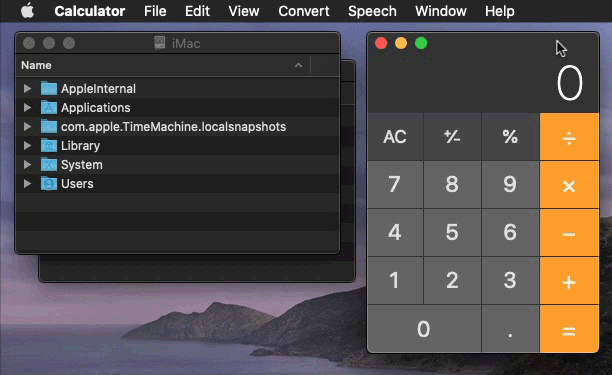
Task: Expand the Users folder
Action: (x=27, y=183)
